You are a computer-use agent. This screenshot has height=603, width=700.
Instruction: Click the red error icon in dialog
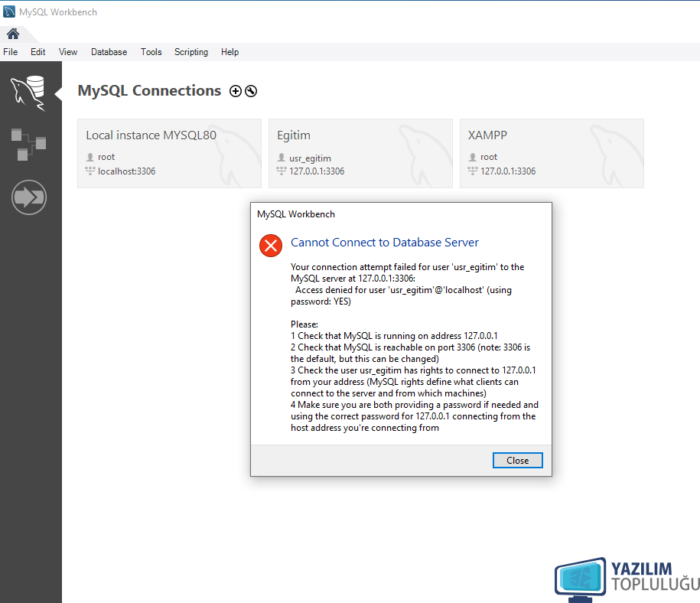point(271,245)
